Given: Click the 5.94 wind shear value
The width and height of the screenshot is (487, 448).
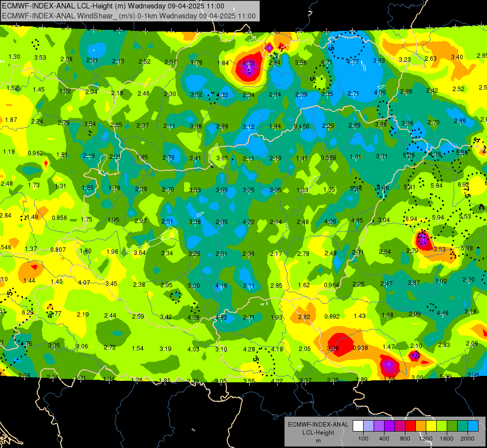Looking at the screenshot, I should [x=438, y=218].
